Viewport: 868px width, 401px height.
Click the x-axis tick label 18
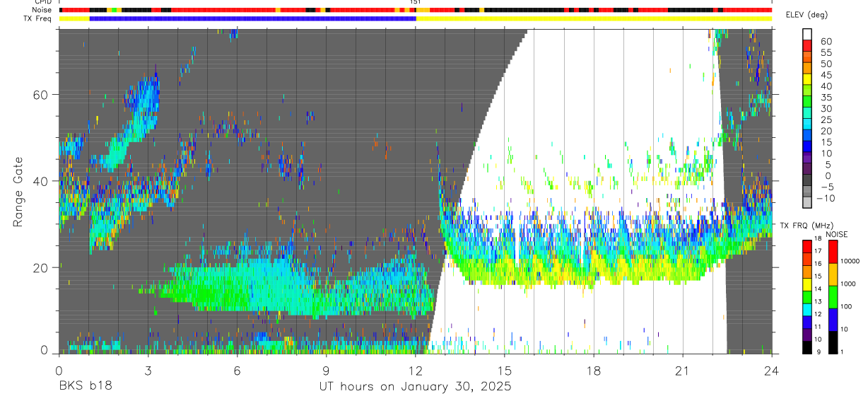(594, 370)
